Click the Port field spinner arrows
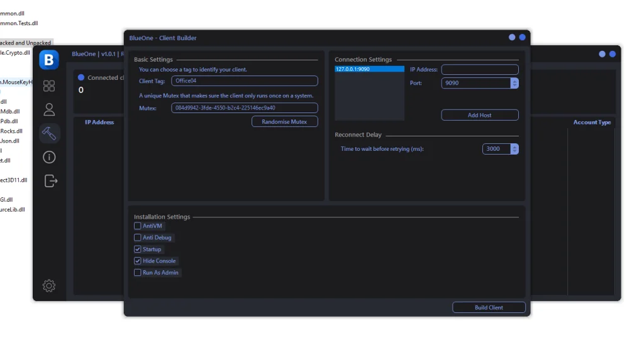Screen dimensions: 644x345 tap(514, 83)
